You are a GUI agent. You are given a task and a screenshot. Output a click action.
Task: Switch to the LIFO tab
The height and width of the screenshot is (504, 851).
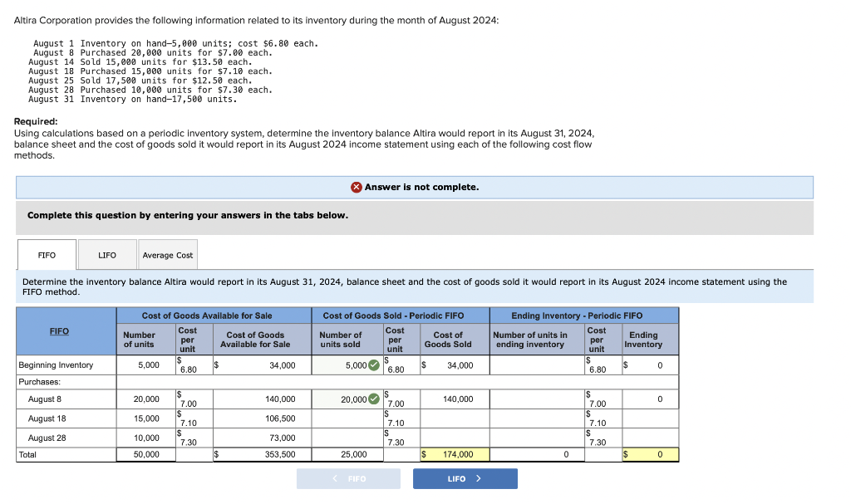[x=107, y=254]
